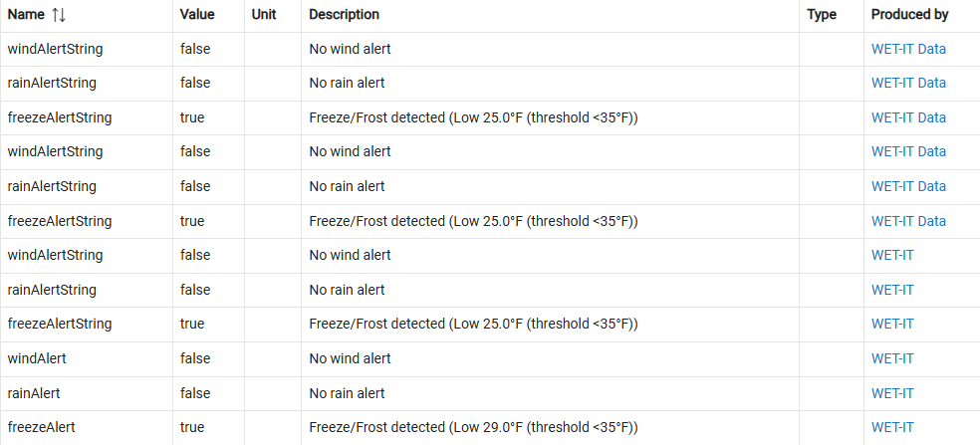980x445 pixels.
Task: Open WET-IT Data link in second table row
Action: pyautogui.click(x=908, y=83)
